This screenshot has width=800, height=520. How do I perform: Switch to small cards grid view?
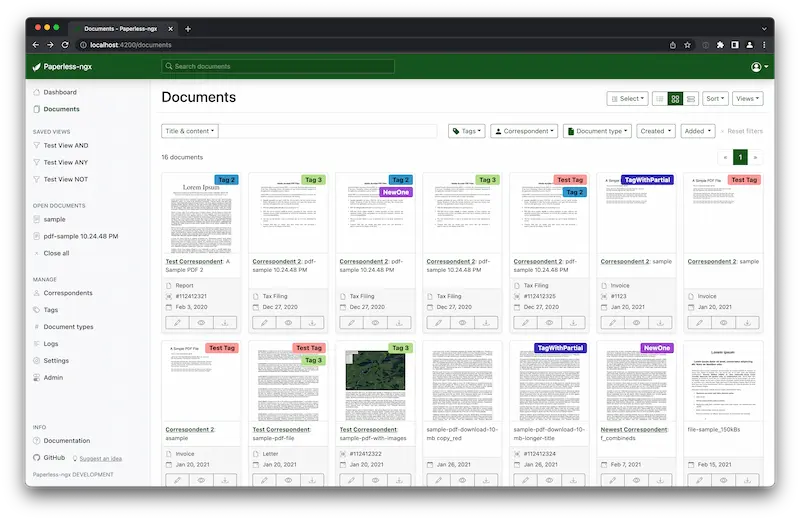675,98
